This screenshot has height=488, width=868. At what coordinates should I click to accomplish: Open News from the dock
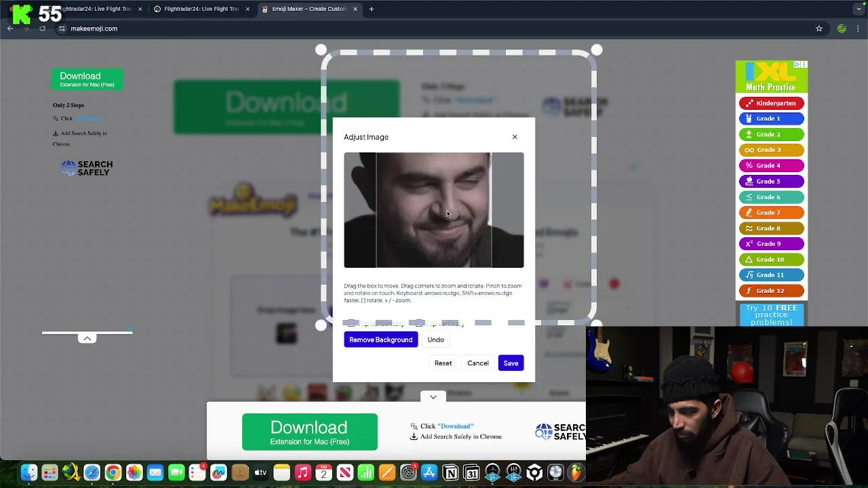[x=344, y=472]
